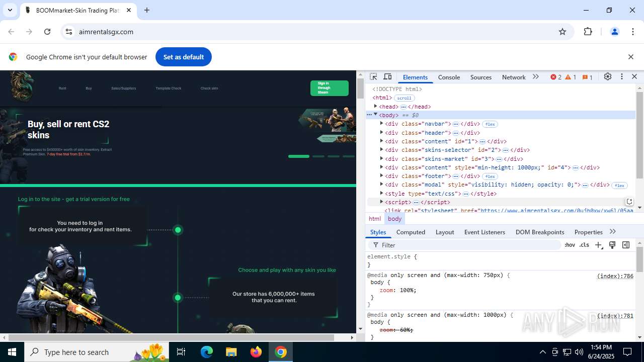
Task: Click the address bar URL
Action: pos(106,32)
